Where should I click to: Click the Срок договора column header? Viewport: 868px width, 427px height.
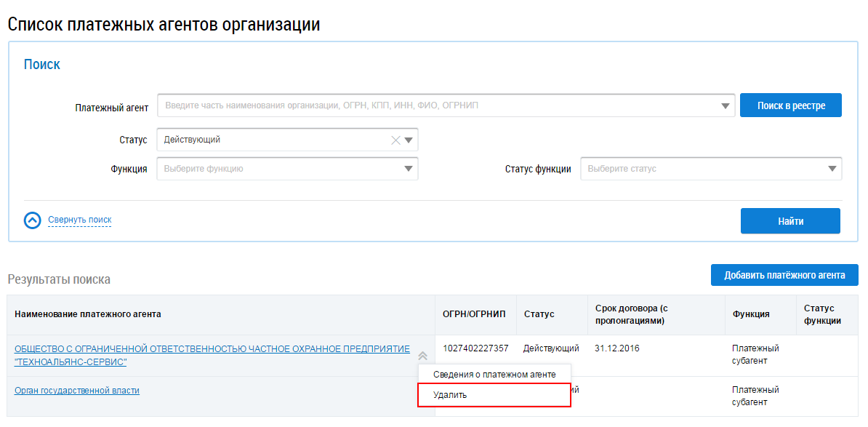[x=626, y=314]
